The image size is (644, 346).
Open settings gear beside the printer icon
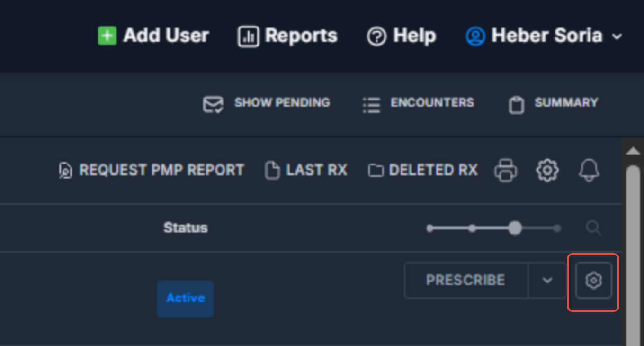pos(547,170)
